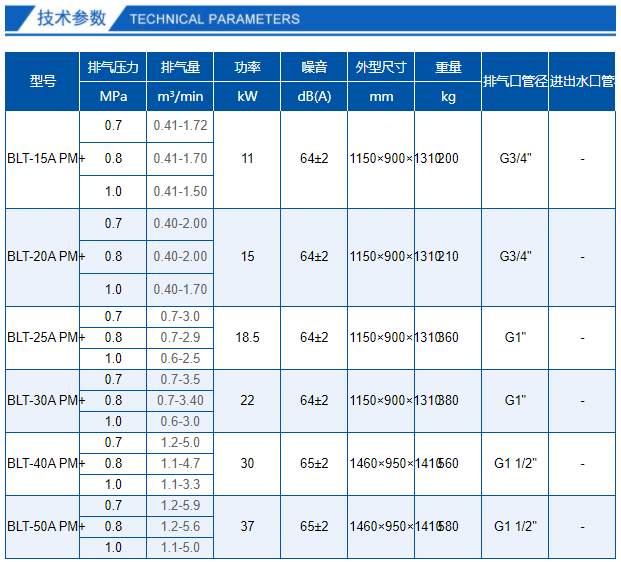
Task: Click the 65±2 noise value for BLT-50A
Action: (314, 526)
